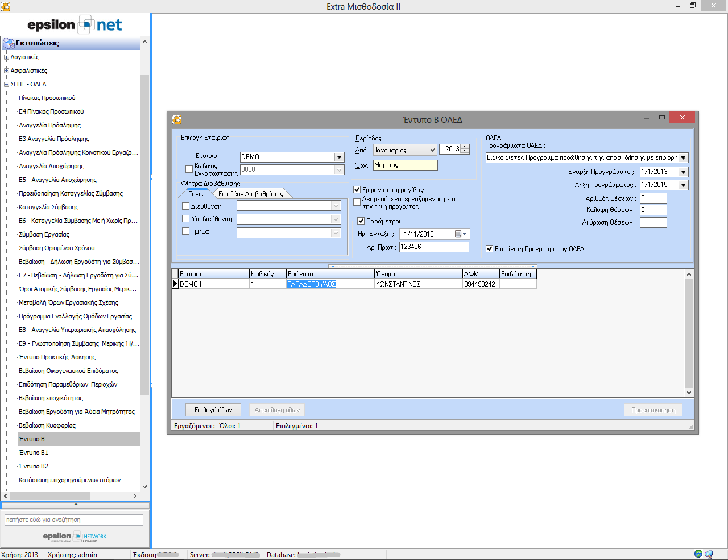Click the monitor icon in status bar

(709, 554)
